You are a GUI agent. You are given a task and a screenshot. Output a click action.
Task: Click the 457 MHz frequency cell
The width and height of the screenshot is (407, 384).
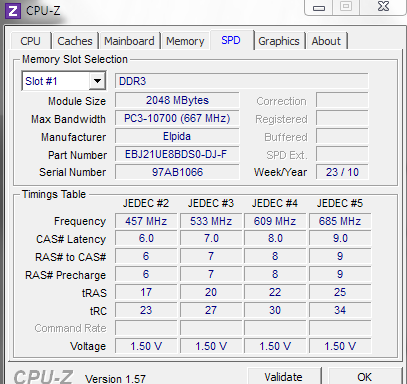(x=146, y=221)
